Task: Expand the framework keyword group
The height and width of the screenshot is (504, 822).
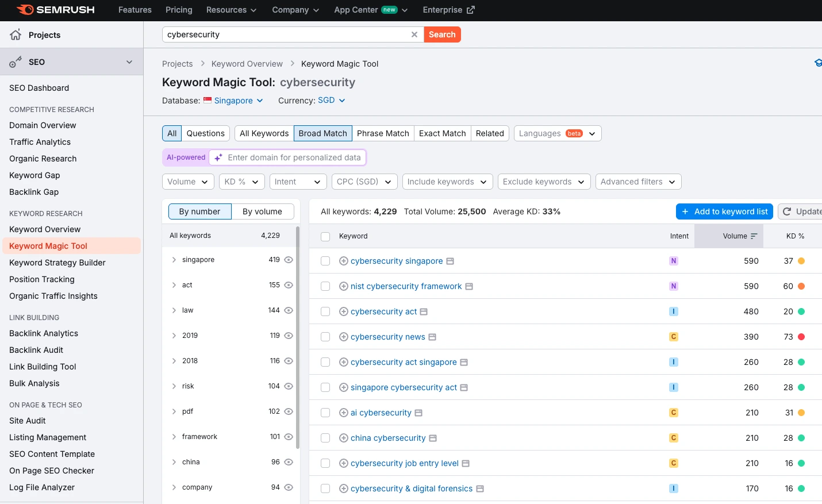Action: (174, 437)
